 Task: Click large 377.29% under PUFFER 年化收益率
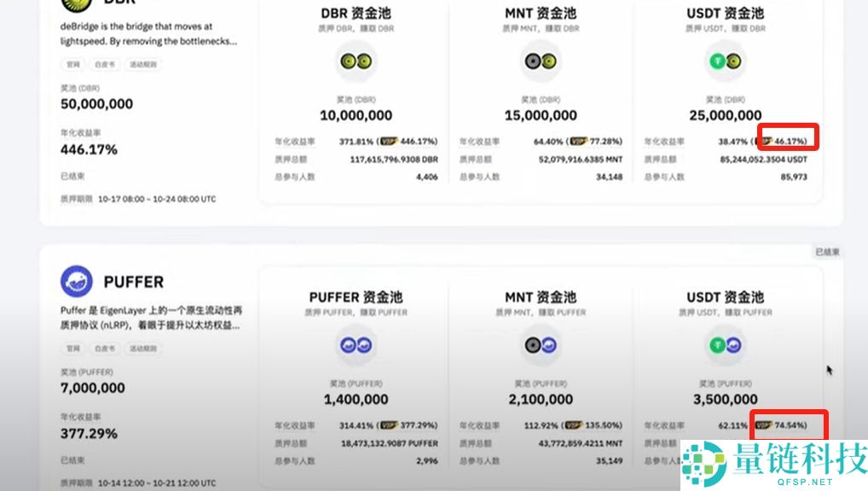point(89,433)
